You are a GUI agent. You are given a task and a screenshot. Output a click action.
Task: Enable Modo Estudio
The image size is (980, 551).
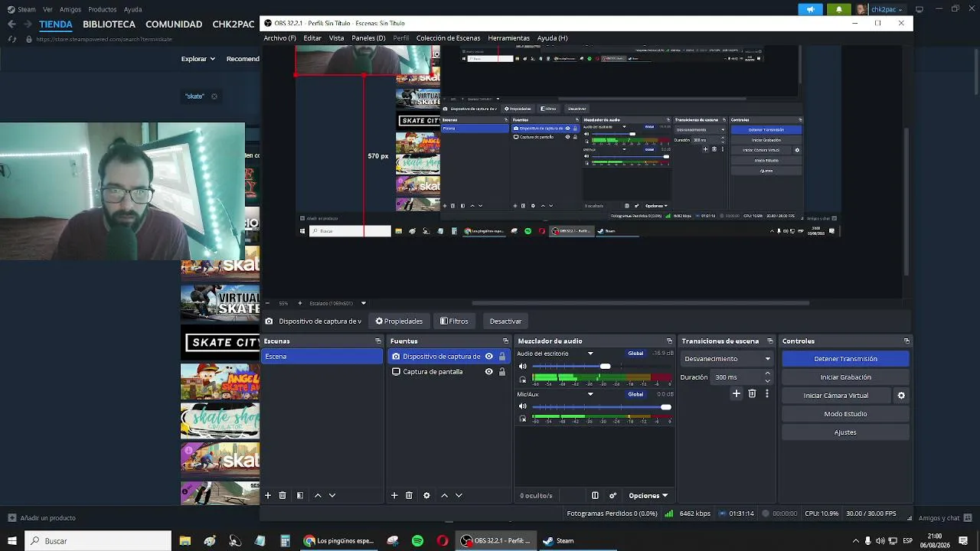click(x=845, y=414)
